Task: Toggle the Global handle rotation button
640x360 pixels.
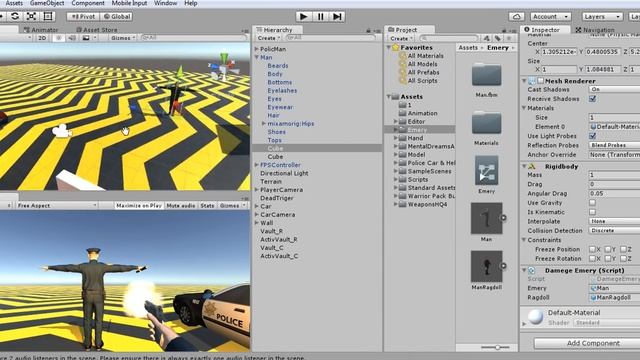Action: pyautogui.click(x=116, y=17)
